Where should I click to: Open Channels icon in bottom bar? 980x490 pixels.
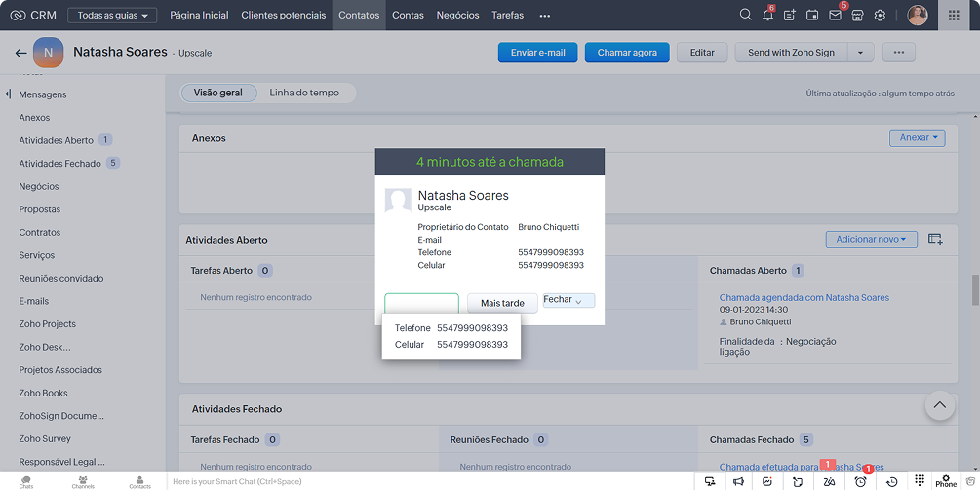(83, 481)
